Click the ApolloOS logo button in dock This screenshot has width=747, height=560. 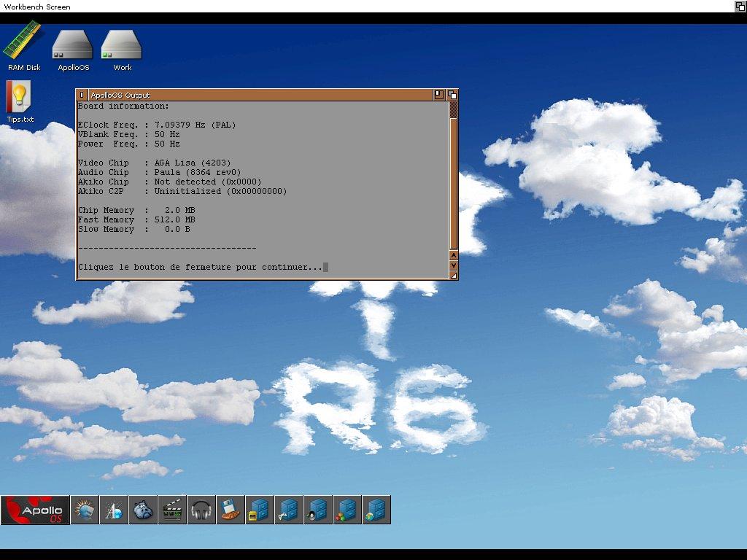click(35, 510)
